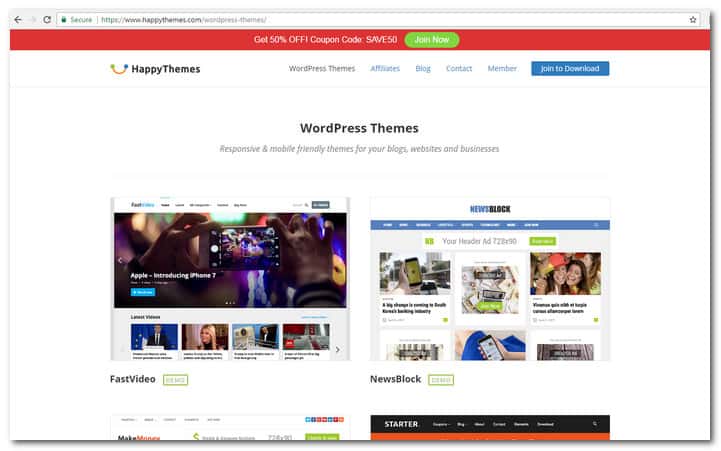Open the Blog navigation link

pyautogui.click(x=423, y=69)
